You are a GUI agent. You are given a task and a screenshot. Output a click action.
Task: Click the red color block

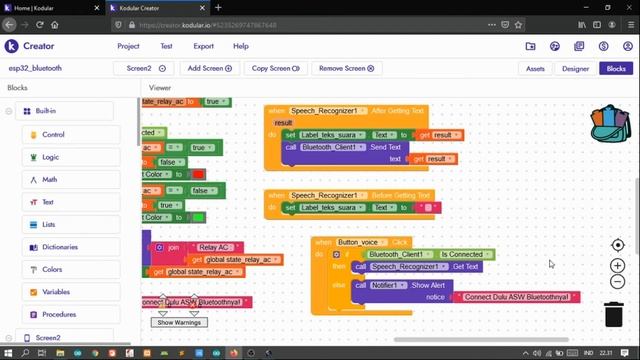point(198,175)
